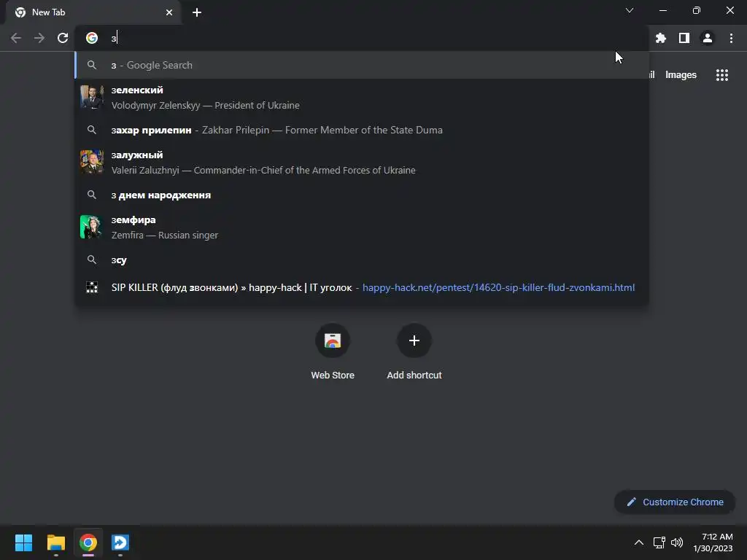Click the Google logo in the address bar
747x560 pixels.
[x=92, y=38]
